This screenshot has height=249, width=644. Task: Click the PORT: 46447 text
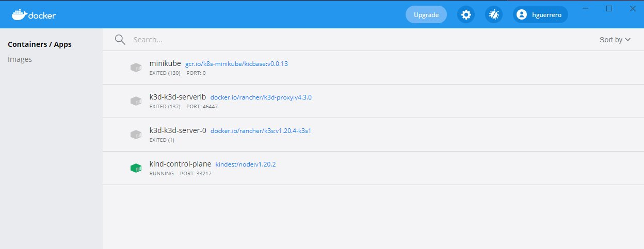click(x=202, y=106)
